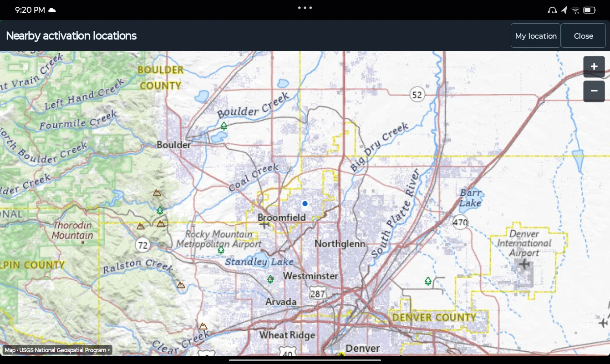Open the USGS National Geospatial Program map dropdown

click(x=57, y=350)
